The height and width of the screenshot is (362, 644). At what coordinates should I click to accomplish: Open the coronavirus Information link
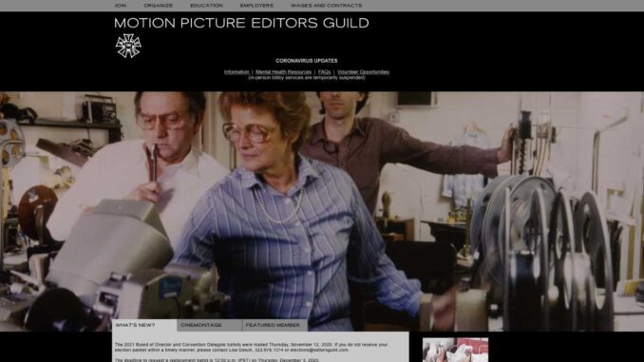237,72
